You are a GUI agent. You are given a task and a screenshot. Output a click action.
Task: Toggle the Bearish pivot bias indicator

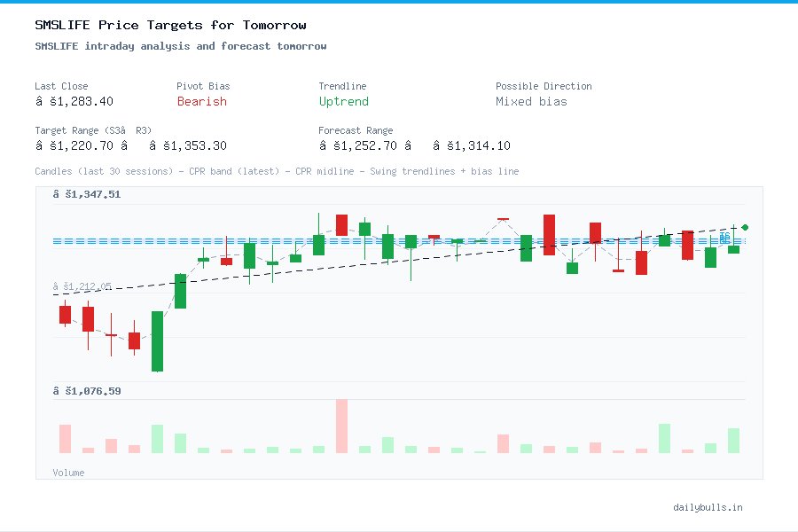point(201,101)
